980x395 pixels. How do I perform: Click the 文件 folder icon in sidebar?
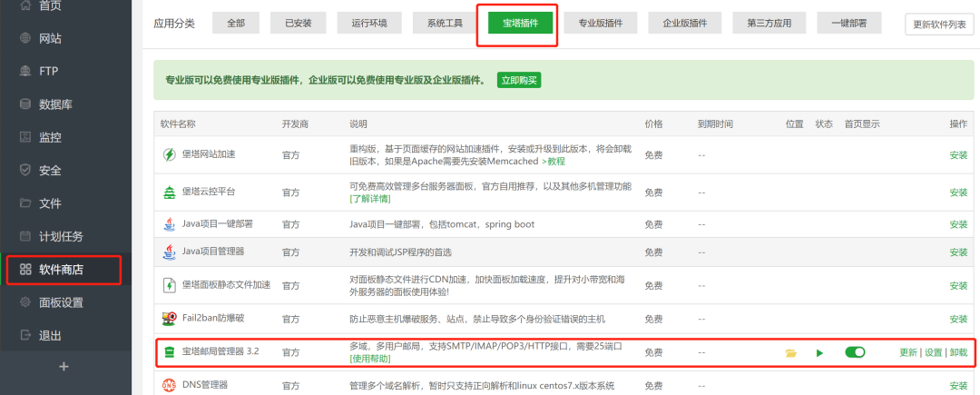tap(25, 203)
